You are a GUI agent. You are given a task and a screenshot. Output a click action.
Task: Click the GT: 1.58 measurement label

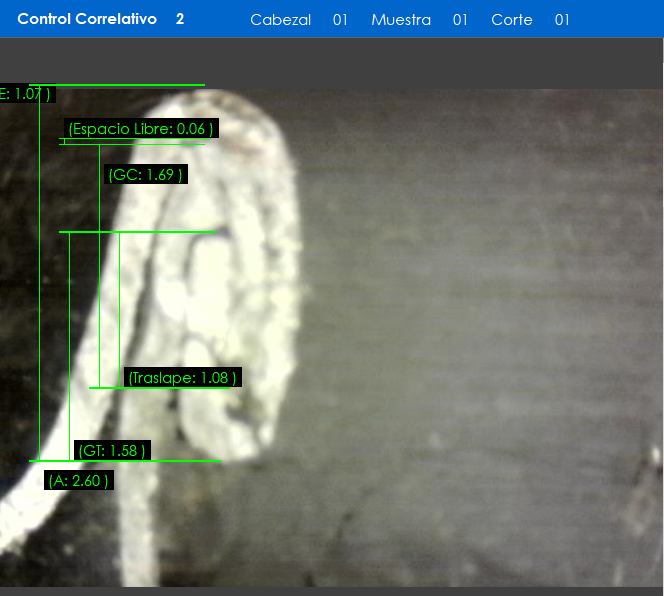click(112, 451)
